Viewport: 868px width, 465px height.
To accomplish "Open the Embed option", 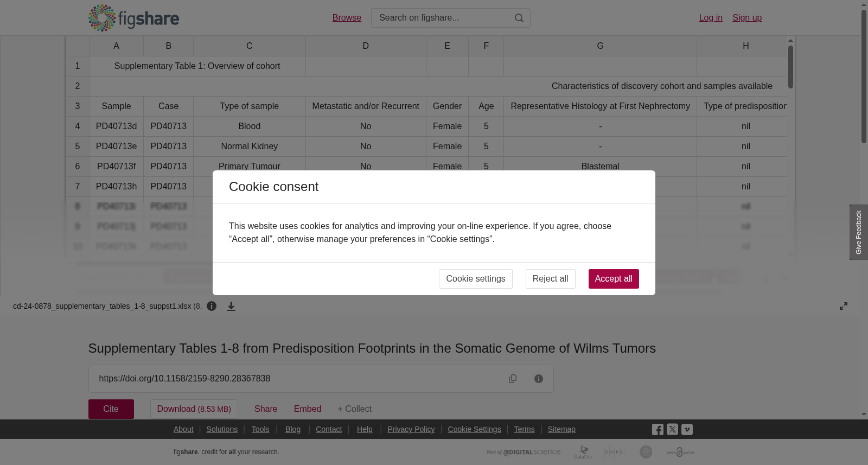I will (x=308, y=409).
